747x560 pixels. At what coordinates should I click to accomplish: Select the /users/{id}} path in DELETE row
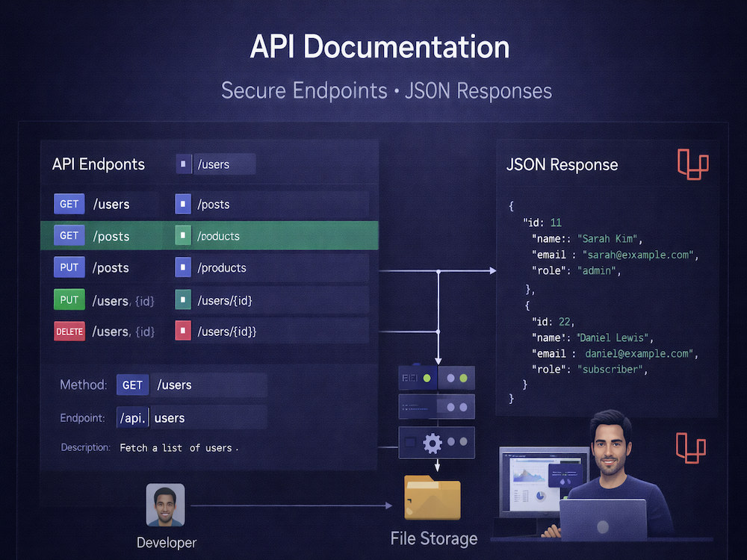point(227,332)
